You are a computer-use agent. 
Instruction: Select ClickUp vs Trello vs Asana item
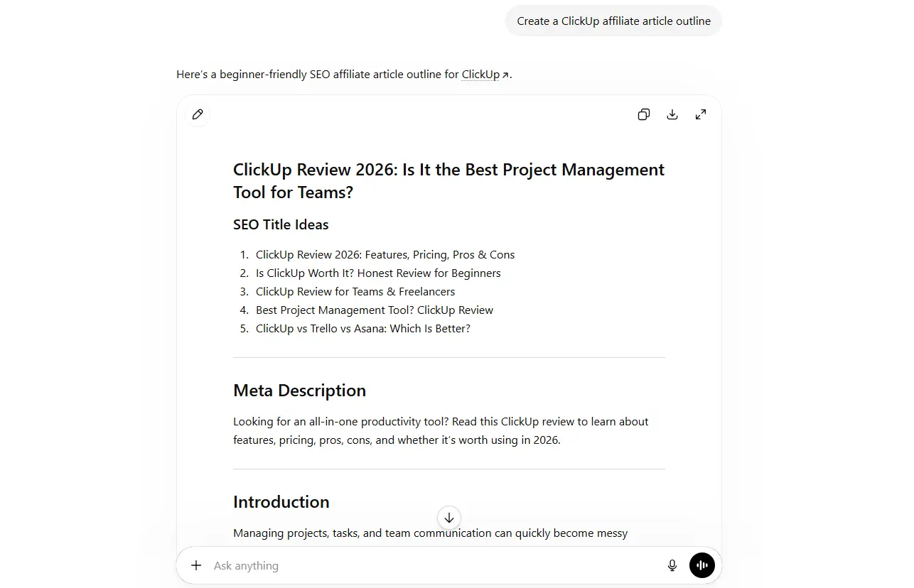363,328
